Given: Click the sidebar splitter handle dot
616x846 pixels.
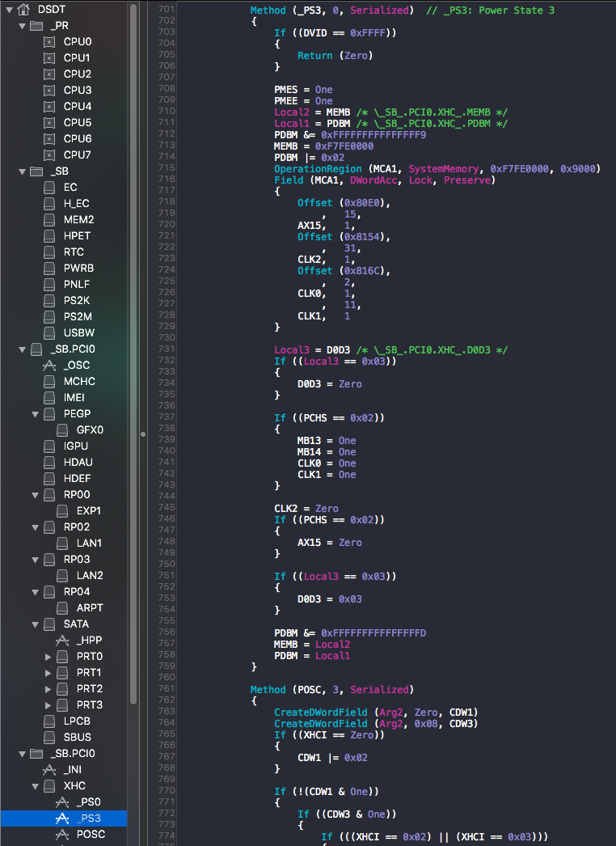Looking at the screenshot, I should [x=143, y=434].
